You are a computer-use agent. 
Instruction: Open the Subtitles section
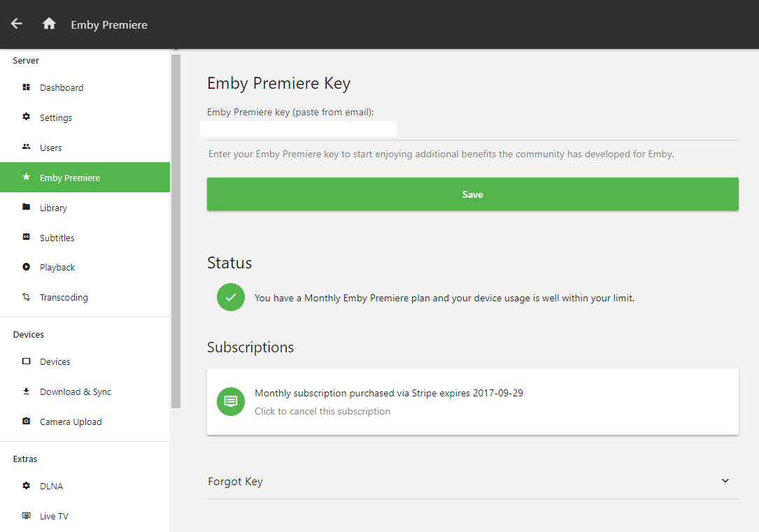[x=85, y=238]
